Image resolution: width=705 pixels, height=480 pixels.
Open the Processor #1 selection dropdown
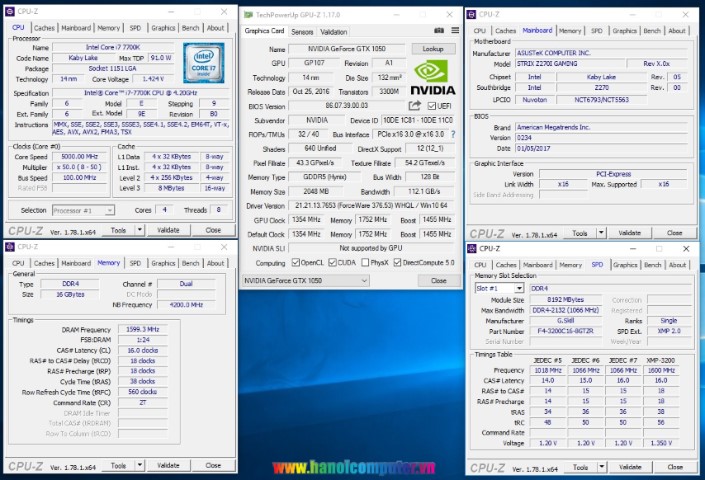(x=84, y=210)
